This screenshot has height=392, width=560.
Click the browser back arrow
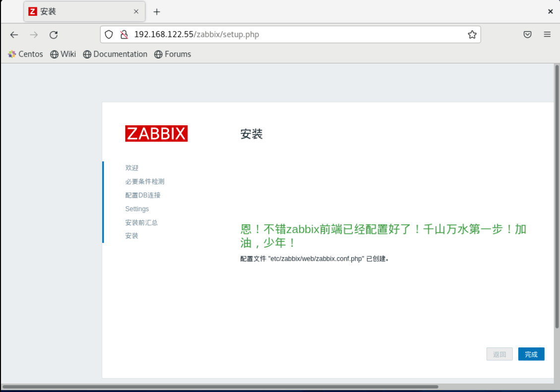tap(14, 35)
